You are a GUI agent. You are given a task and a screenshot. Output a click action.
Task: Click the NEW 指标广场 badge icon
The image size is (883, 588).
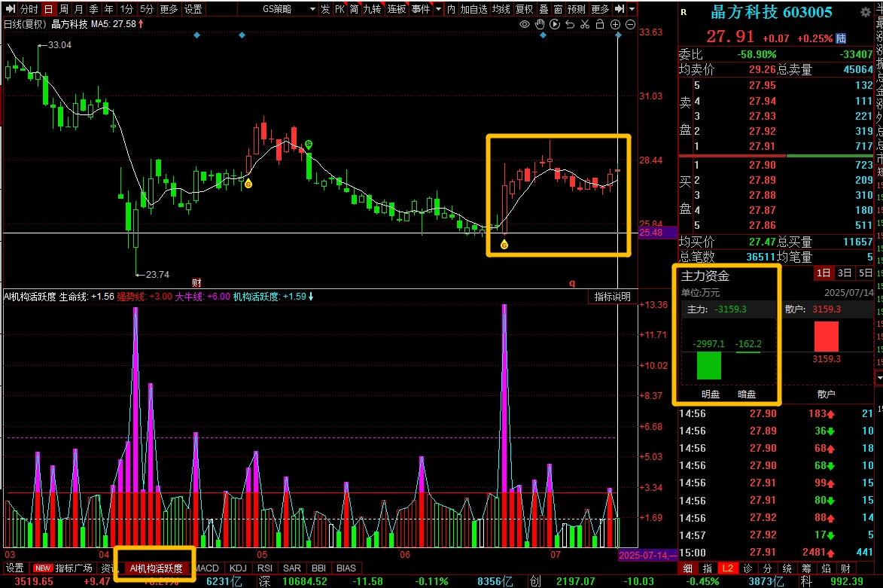tap(43, 568)
